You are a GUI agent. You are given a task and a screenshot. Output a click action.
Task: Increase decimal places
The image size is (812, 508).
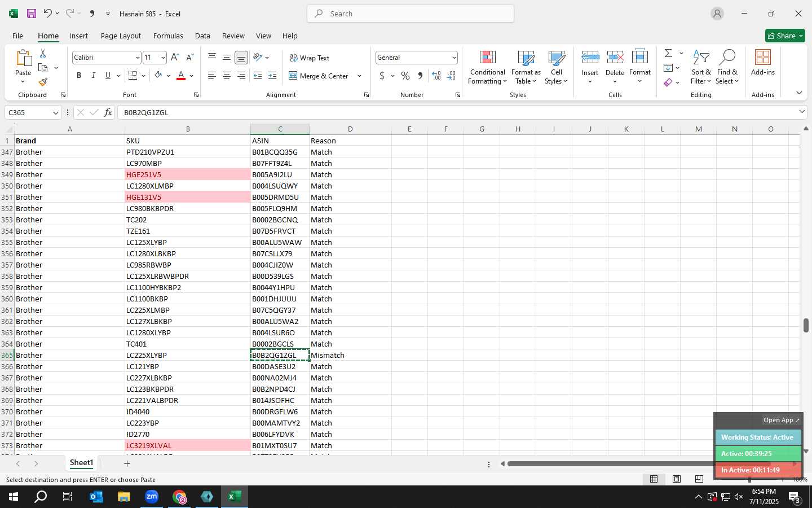pyautogui.click(x=436, y=76)
